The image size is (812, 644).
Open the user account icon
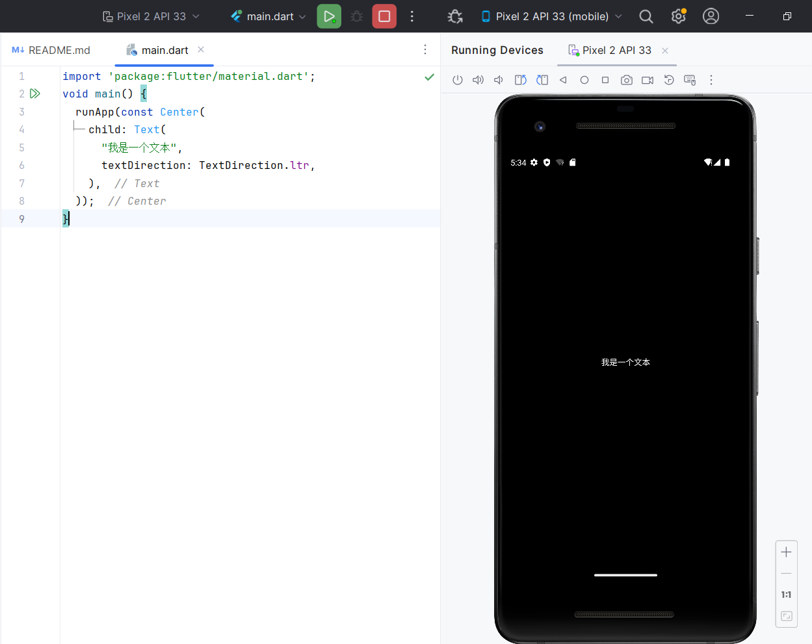click(711, 16)
